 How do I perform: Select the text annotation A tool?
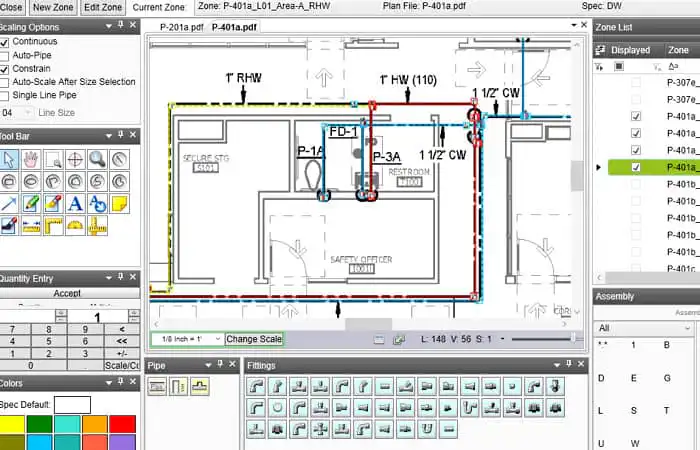[75, 204]
